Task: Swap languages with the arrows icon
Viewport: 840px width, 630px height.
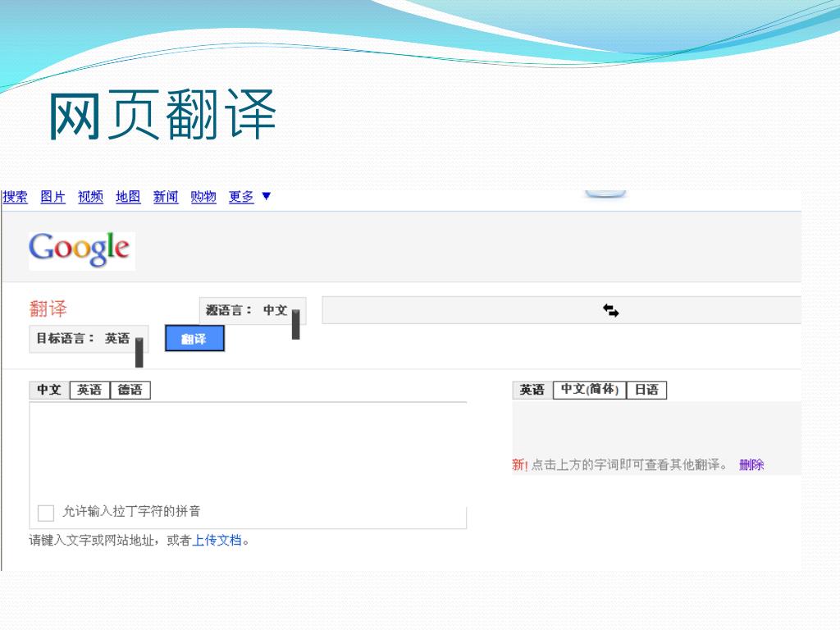Action: click(610, 311)
